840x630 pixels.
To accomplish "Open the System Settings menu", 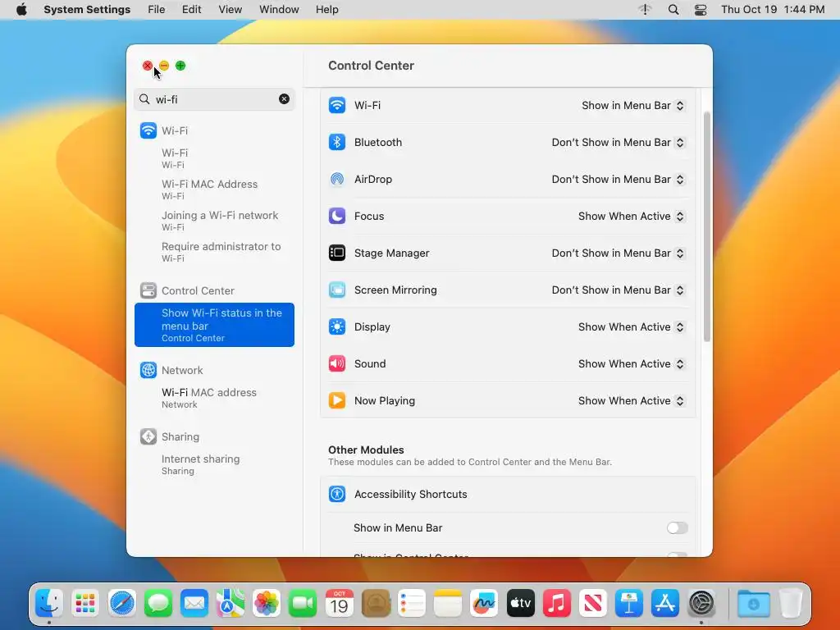I will (87, 10).
